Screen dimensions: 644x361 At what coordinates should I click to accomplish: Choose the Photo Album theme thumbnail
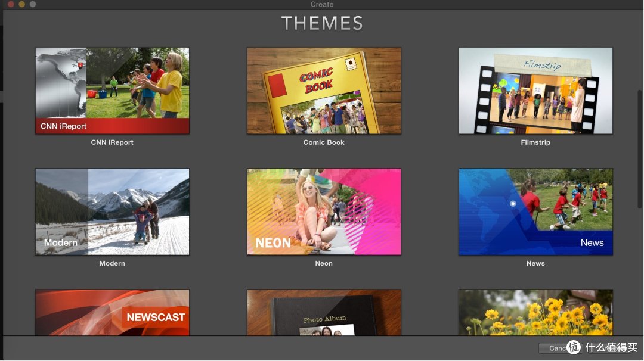point(324,313)
